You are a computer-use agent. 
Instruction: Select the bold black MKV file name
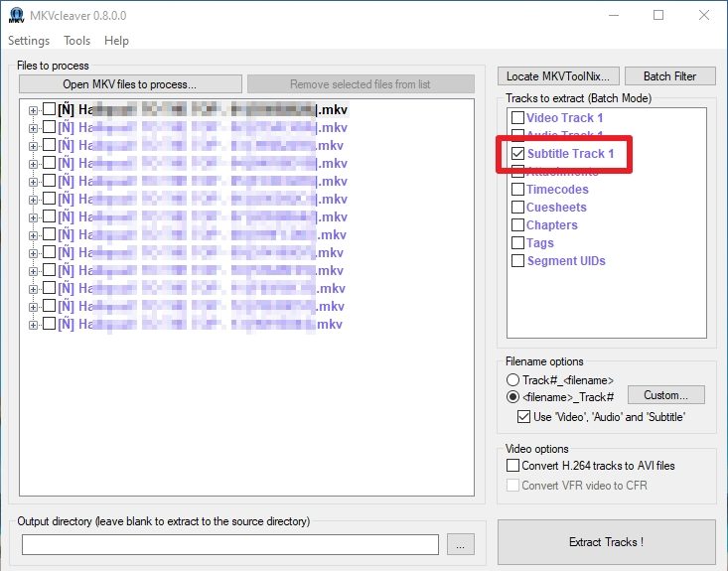[203, 109]
